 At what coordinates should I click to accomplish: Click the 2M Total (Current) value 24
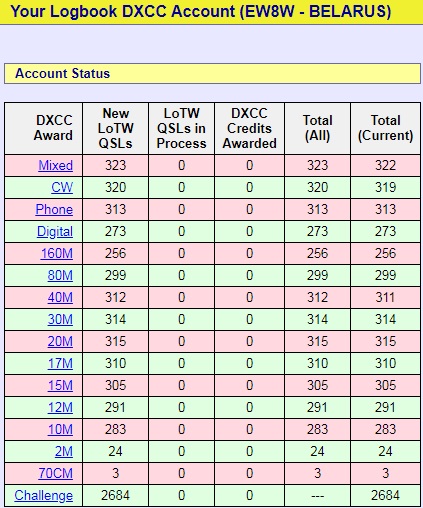point(385,451)
